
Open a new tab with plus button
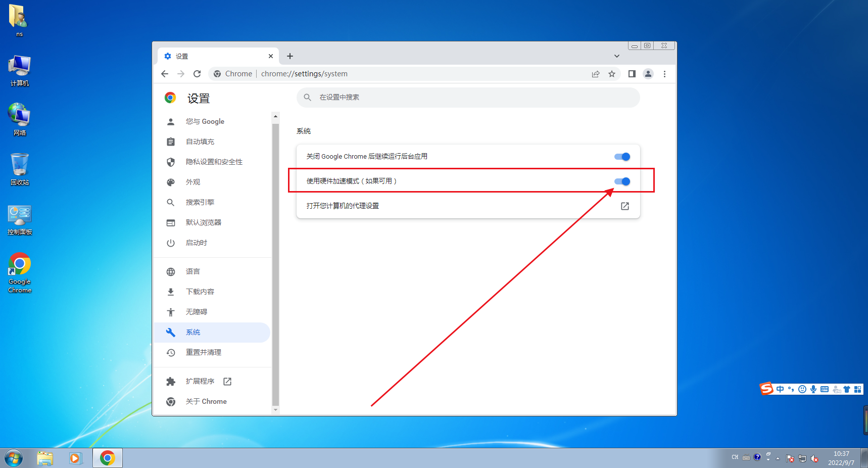[290, 56]
